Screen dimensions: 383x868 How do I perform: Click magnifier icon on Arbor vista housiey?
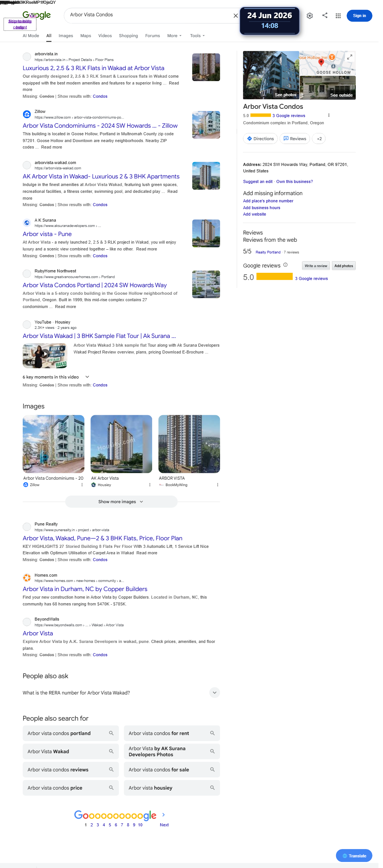(212, 788)
